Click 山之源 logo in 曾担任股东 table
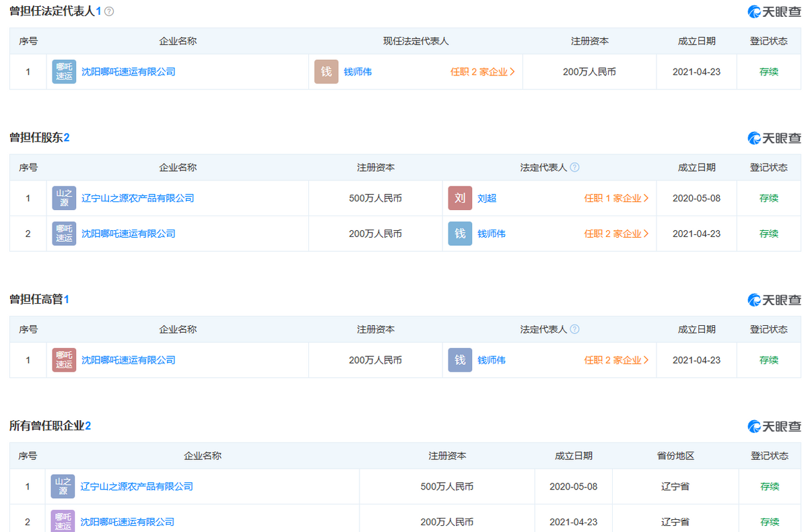The image size is (808, 532). click(x=64, y=198)
